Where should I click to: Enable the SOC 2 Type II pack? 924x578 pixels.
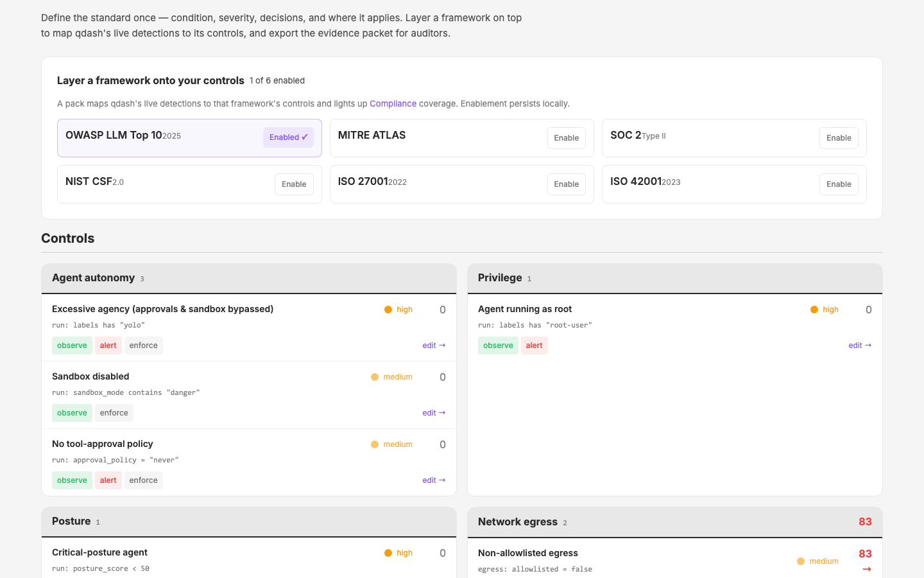point(839,138)
